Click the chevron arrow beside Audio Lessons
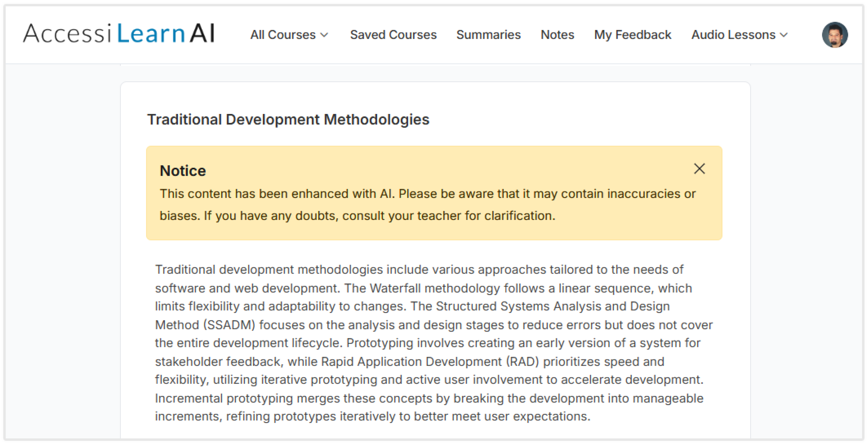 tap(784, 35)
